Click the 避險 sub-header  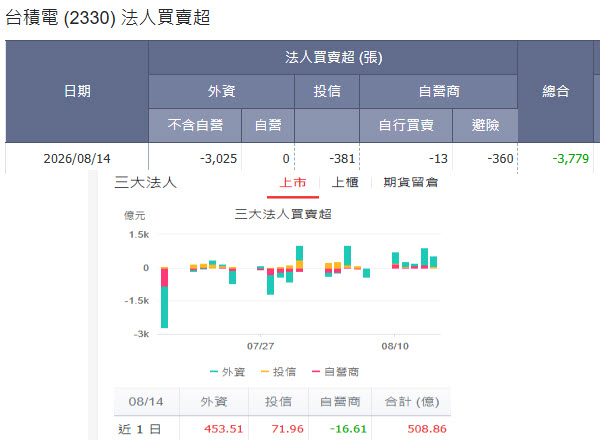tap(485, 125)
